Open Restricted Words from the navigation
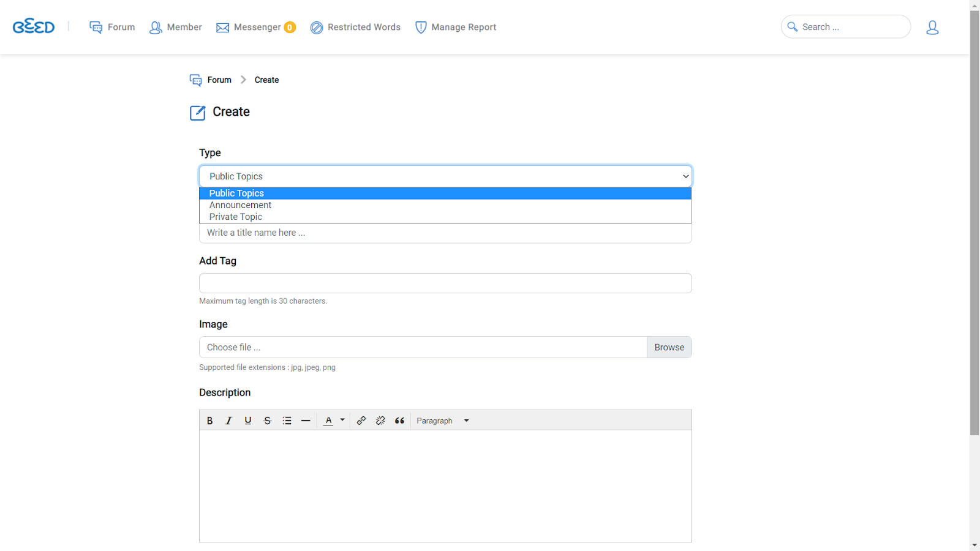The height and width of the screenshot is (551, 980). click(x=355, y=28)
